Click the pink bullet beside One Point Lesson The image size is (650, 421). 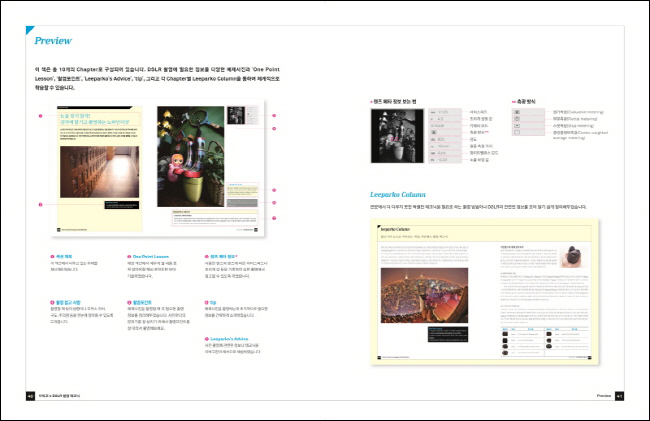coord(129,256)
